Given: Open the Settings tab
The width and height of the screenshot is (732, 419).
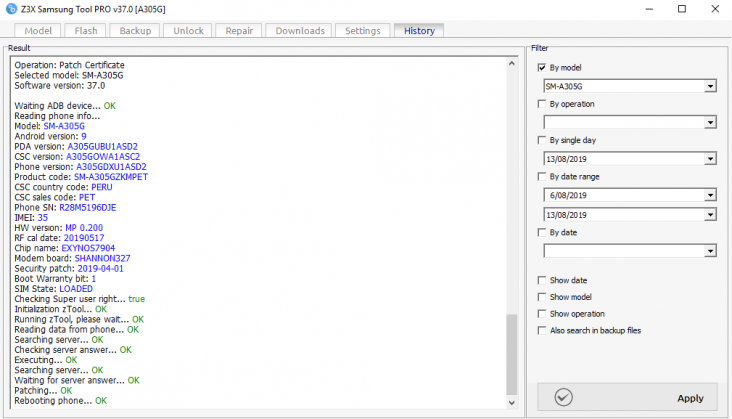Looking at the screenshot, I should click(x=363, y=31).
